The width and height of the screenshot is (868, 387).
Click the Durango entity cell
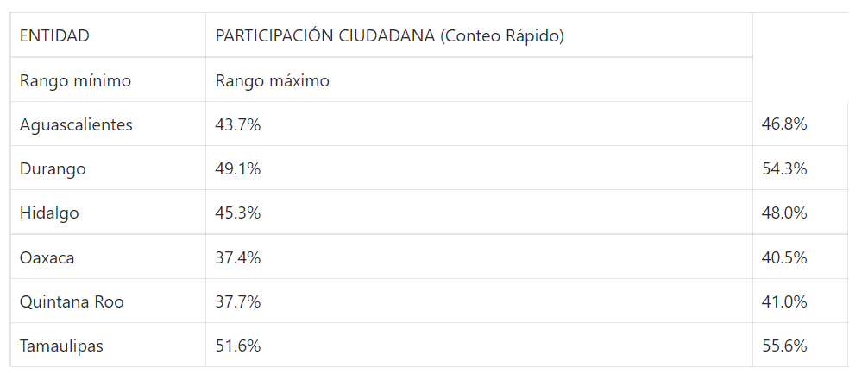[x=53, y=169]
